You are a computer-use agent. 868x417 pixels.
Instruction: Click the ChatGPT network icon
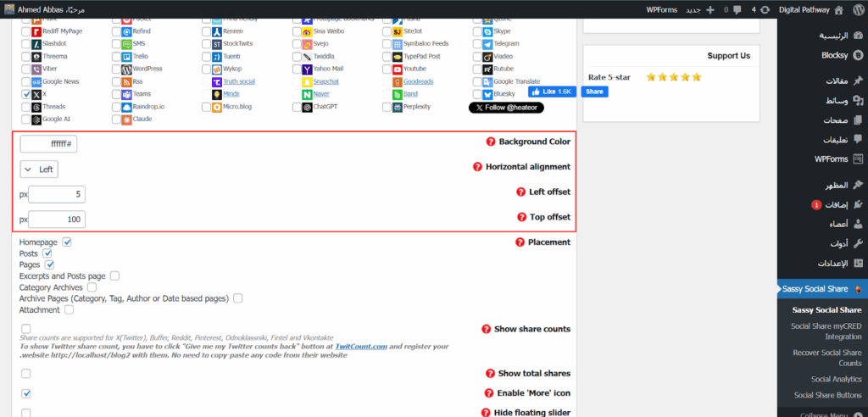(307, 107)
